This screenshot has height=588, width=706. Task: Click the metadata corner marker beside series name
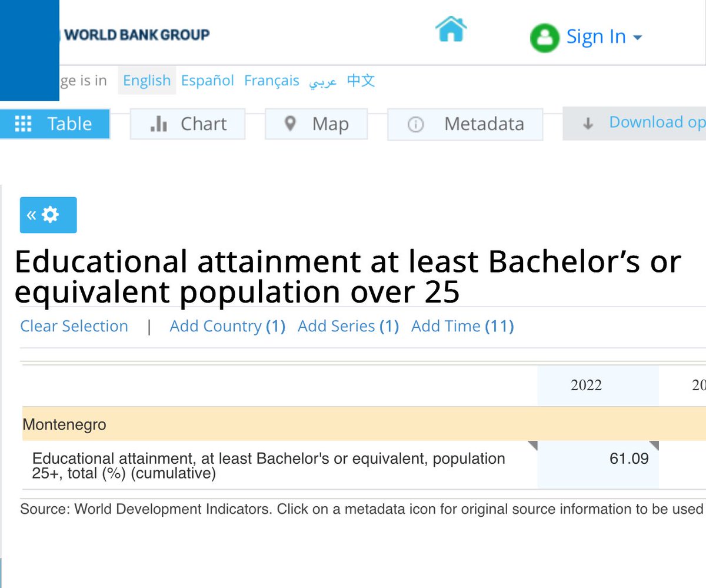532,446
